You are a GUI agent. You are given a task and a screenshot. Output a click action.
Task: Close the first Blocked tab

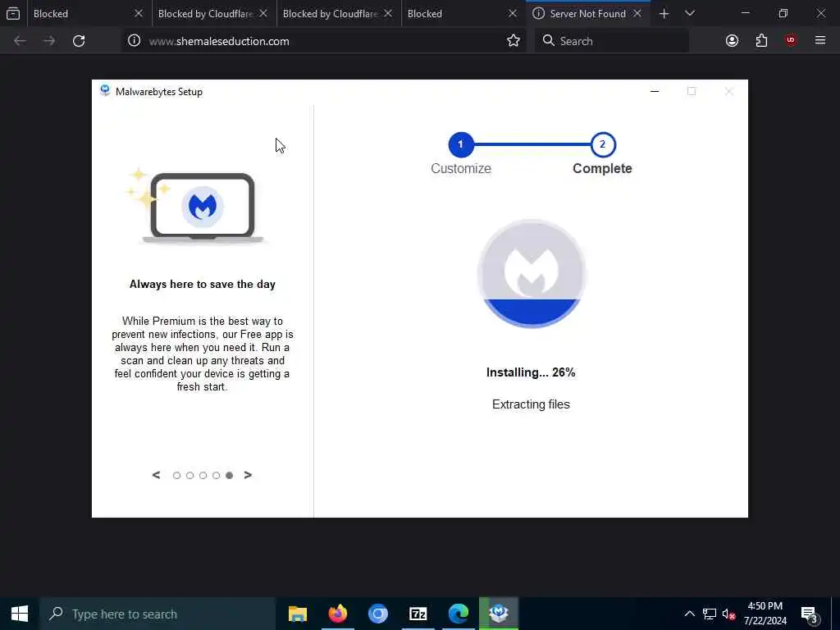point(138,14)
